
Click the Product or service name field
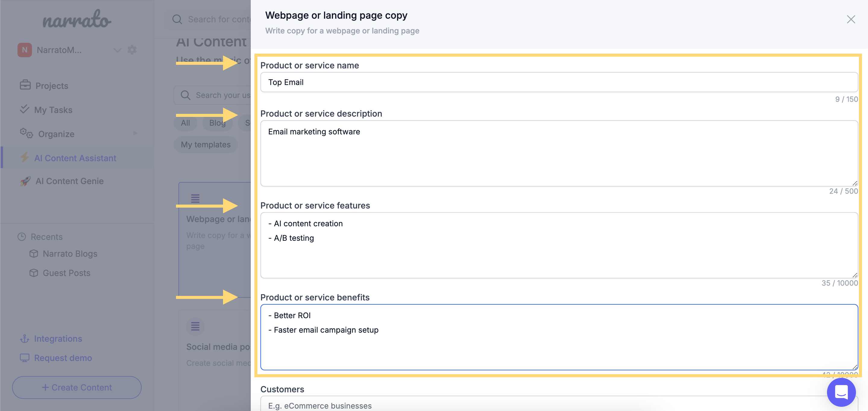pyautogui.click(x=559, y=82)
